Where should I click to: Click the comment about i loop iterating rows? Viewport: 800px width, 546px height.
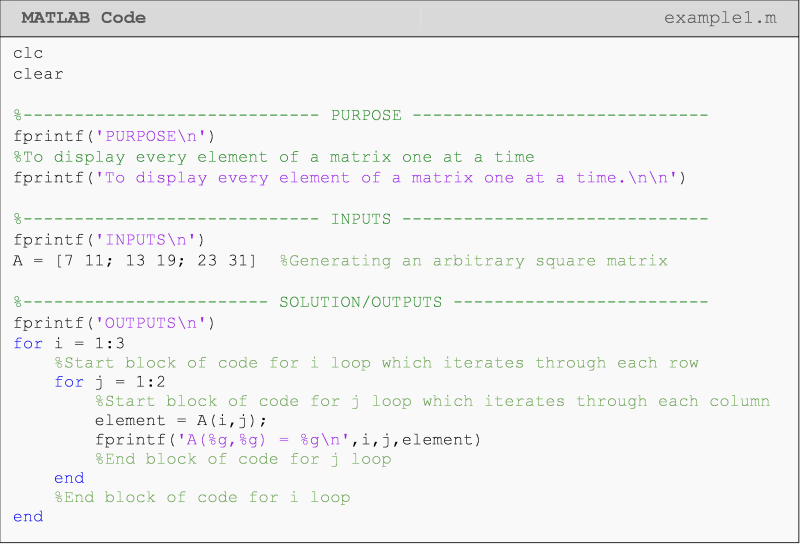point(377,363)
